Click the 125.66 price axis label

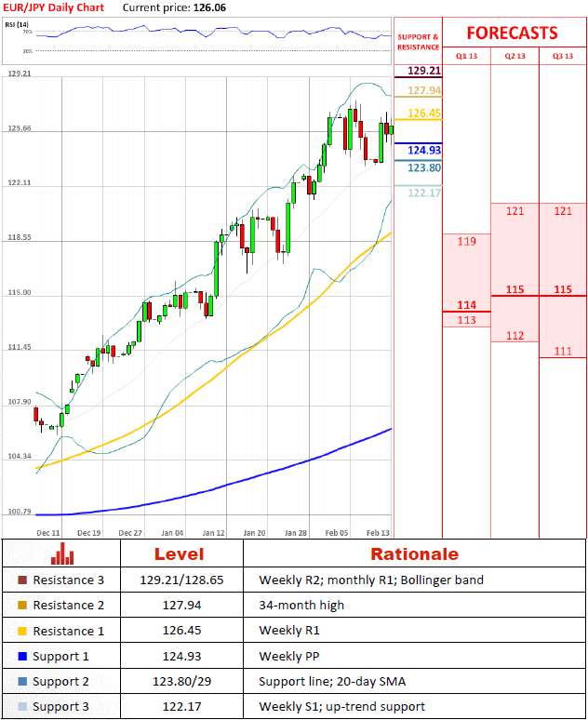(x=20, y=128)
